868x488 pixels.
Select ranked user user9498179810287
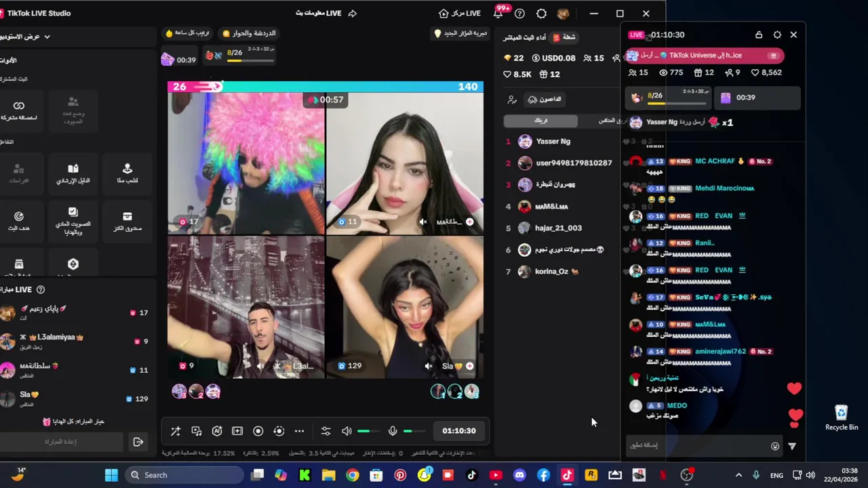click(574, 163)
